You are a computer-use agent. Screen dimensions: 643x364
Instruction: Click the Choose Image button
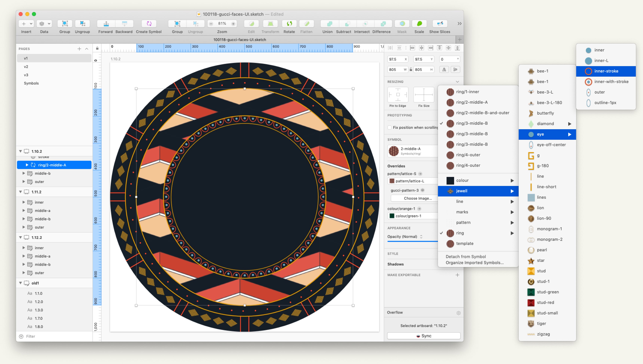pyautogui.click(x=414, y=199)
